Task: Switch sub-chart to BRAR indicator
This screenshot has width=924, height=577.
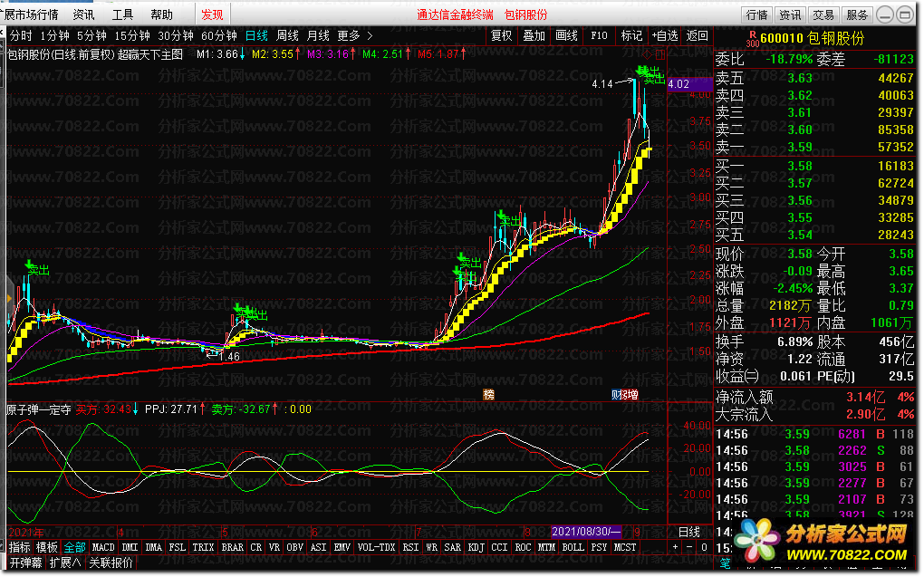Action: [232, 547]
